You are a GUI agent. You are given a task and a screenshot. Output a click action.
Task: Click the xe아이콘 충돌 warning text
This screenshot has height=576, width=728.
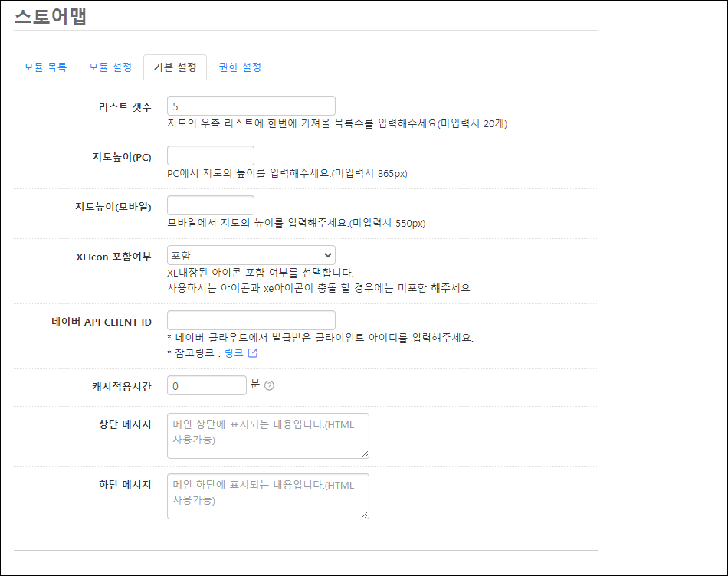click(319, 288)
